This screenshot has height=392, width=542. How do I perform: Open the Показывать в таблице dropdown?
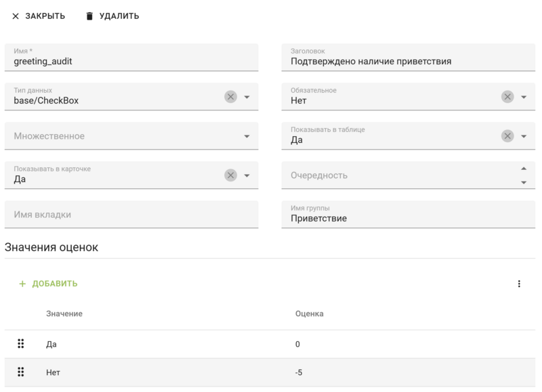coord(524,136)
